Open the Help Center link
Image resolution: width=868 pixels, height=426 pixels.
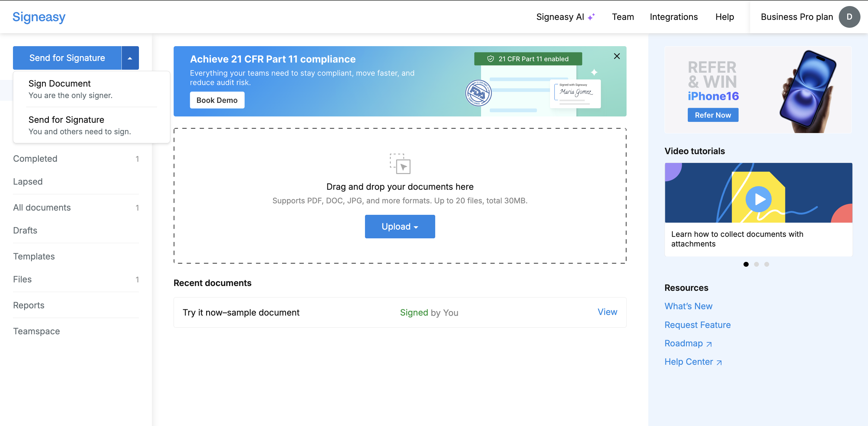pyautogui.click(x=693, y=362)
